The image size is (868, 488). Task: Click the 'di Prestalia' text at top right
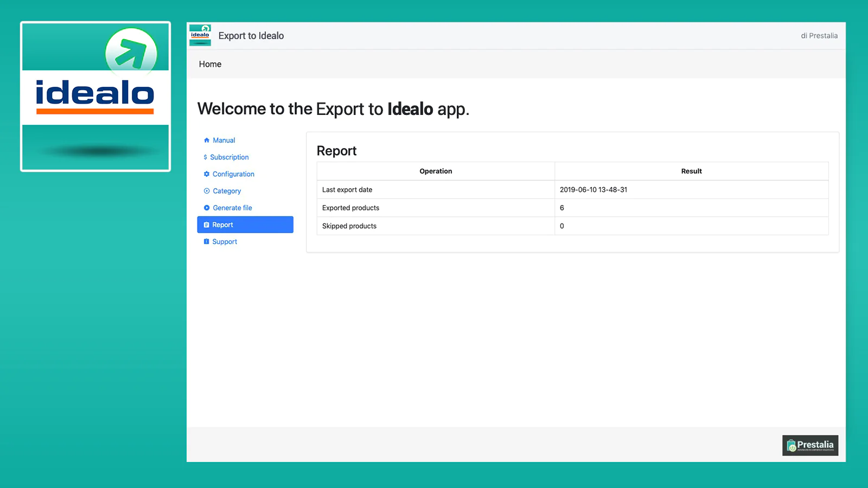point(819,36)
